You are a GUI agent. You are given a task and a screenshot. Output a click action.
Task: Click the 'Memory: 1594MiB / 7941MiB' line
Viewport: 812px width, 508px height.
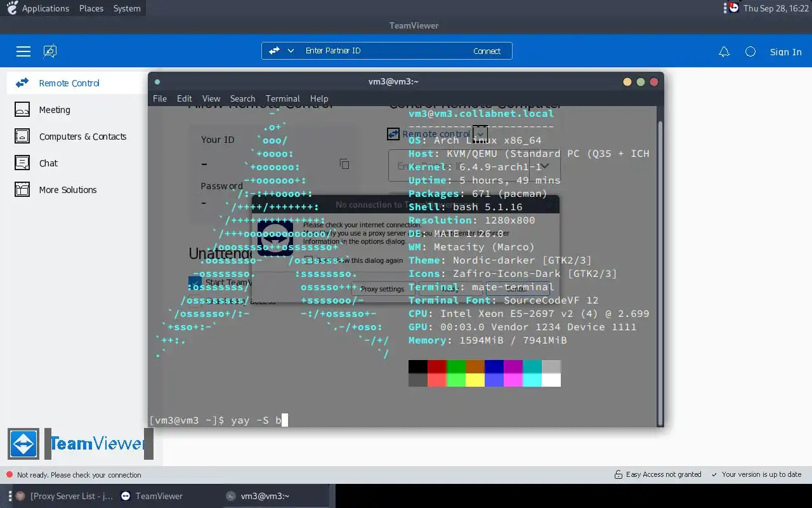[x=488, y=340]
